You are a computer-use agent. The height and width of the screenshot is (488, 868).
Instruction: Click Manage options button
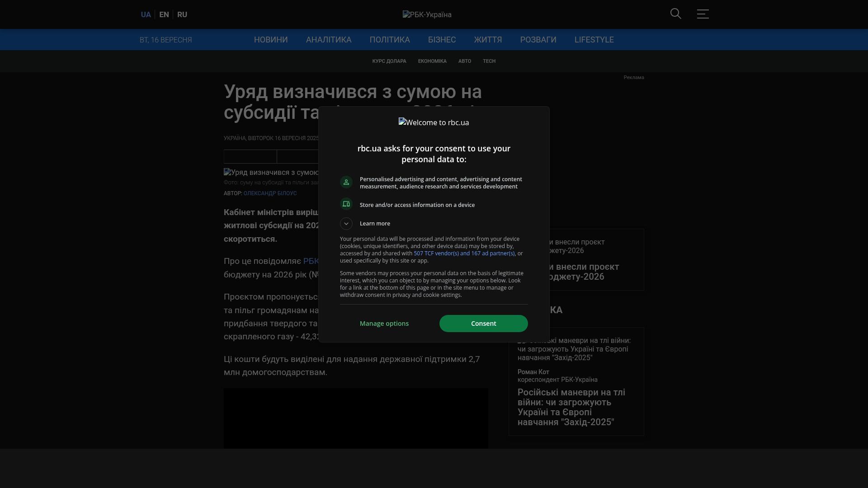[384, 324]
